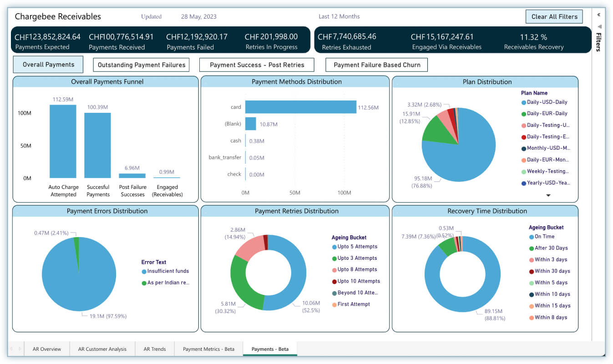The height and width of the screenshot is (364, 613).
Task: Click the Insufficient funds legend dot
Action: pos(144,271)
